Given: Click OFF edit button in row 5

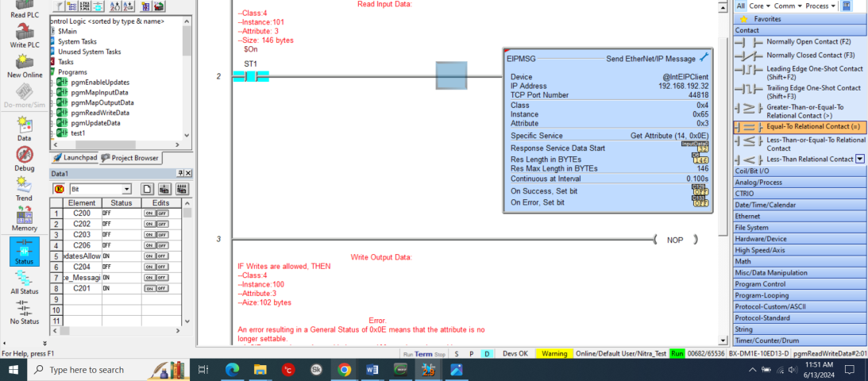Looking at the screenshot, I should 162,256.
